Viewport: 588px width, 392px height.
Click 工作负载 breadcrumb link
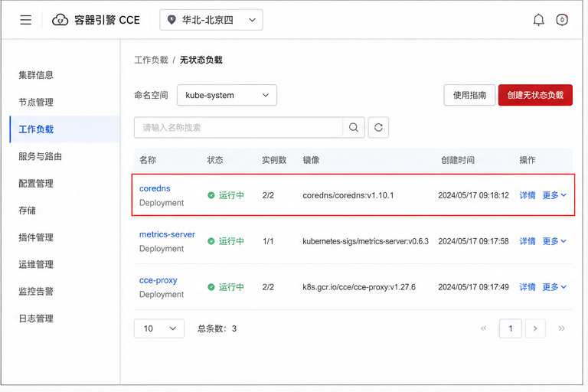click(151, 60)
